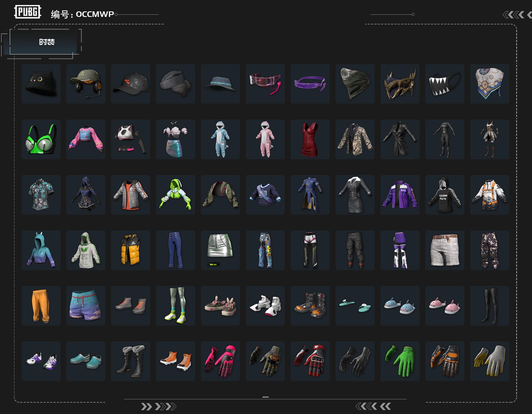The width and height of the screenshot is (532, 414).
Task: Choose the pink and black gloves
Action: tap(220, 361)
